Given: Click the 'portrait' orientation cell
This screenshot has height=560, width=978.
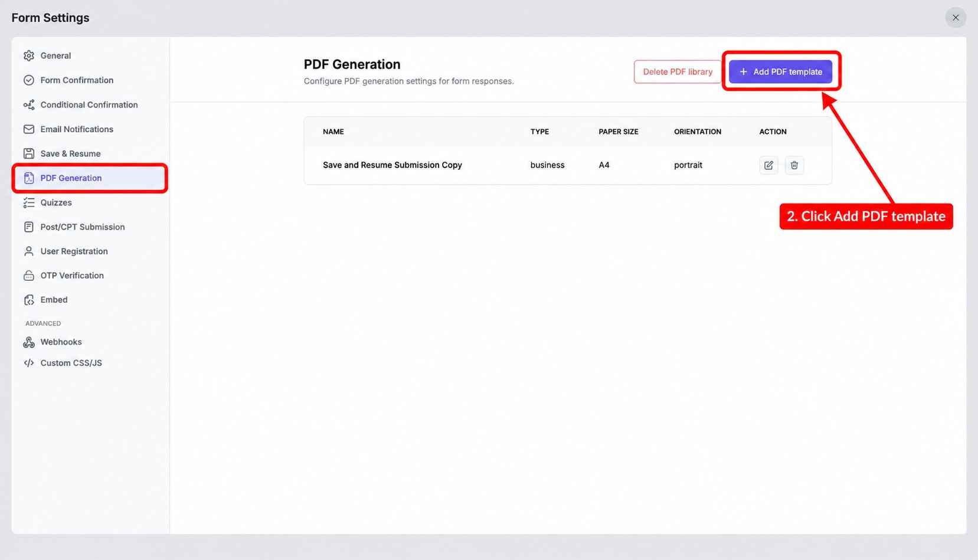Looking at the screenshot, I should click(688, 165).
